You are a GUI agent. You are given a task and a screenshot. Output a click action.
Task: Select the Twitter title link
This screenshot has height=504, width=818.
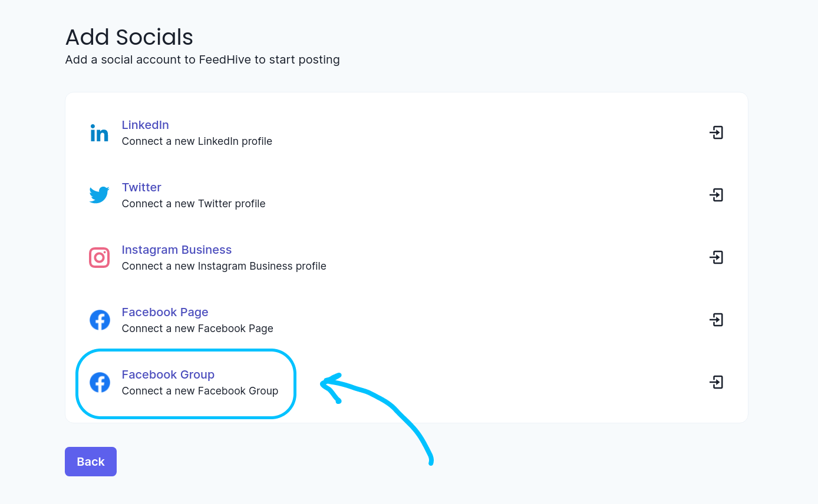tap(141, 187)
